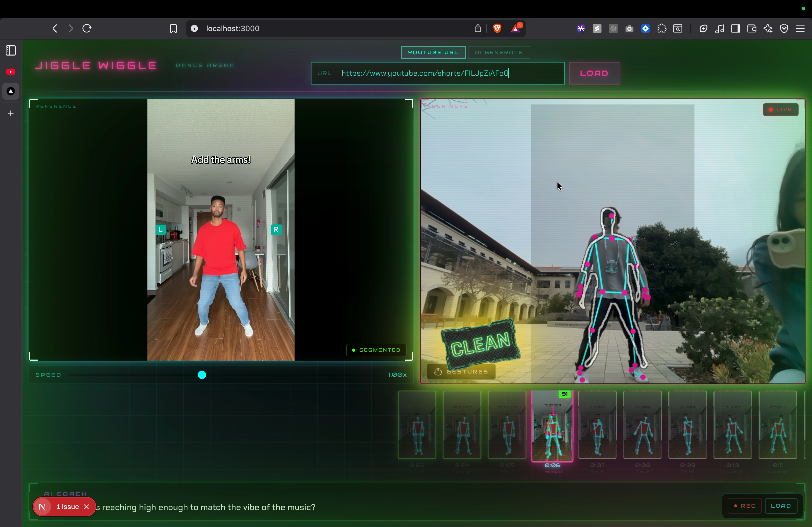
Task: Add a new item with the sidebar plus
Action: tap(10, 114)
